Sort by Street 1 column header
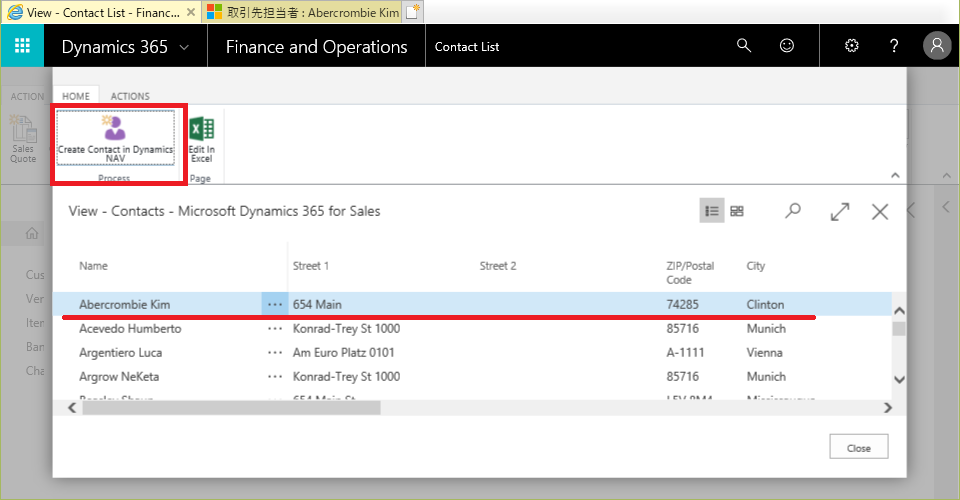The height and width of the screenshot is (500, 960). (x=310, y=266)
